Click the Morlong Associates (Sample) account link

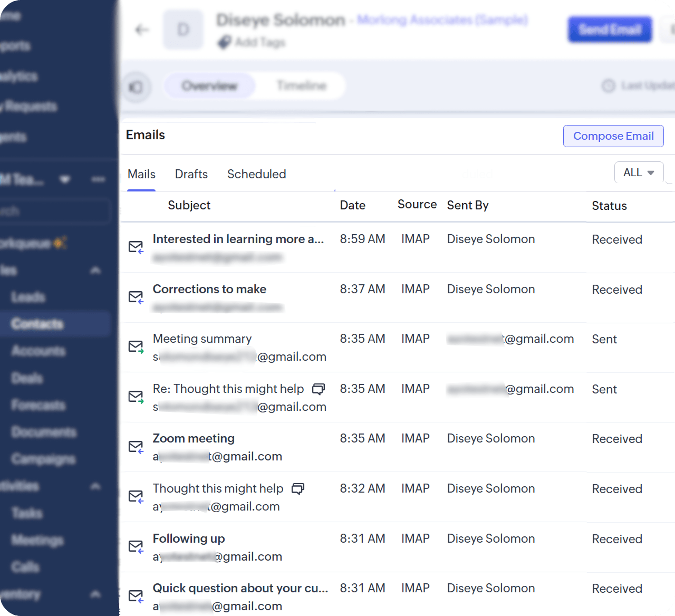click(x=442, y=20)
